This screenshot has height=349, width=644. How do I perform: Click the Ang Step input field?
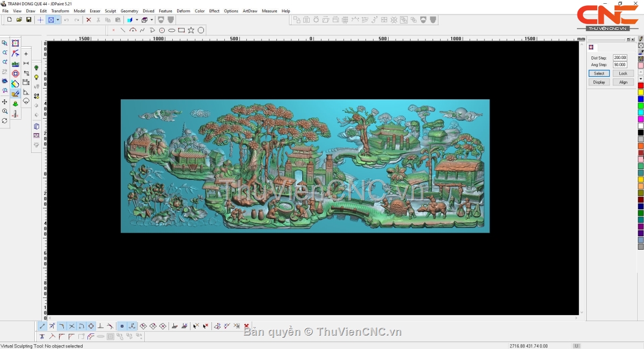coord(620,64)
